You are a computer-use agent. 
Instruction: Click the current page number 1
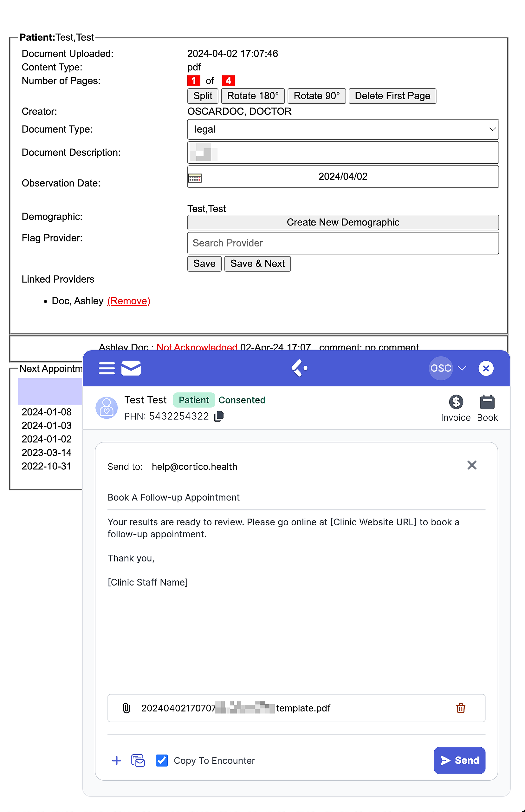pyautogui.click(x=194, y=81)
